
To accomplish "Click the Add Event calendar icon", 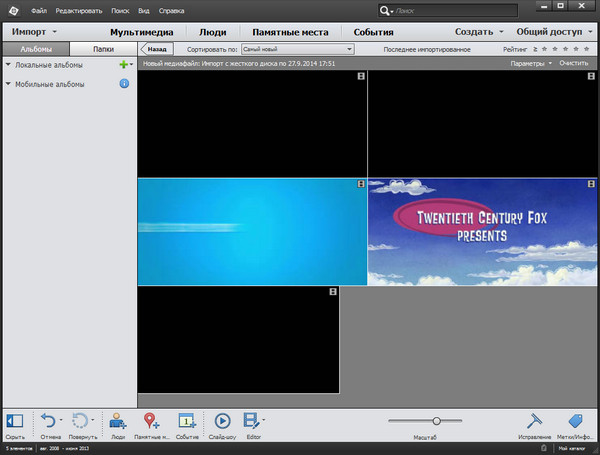I will point(187,421).
